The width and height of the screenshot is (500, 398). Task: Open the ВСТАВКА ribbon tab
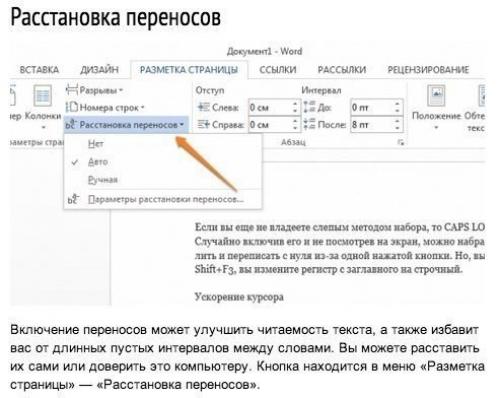point(39,70)
